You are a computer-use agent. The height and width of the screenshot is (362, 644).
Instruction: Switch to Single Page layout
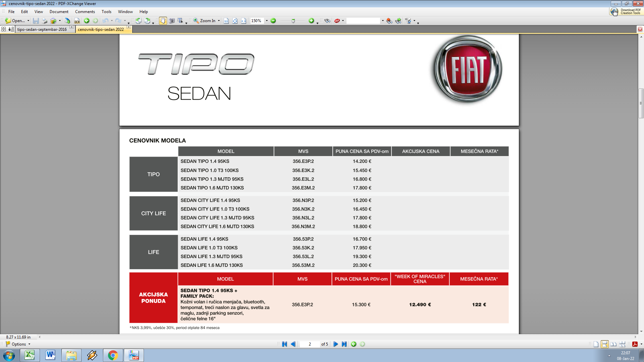(596, 344)
